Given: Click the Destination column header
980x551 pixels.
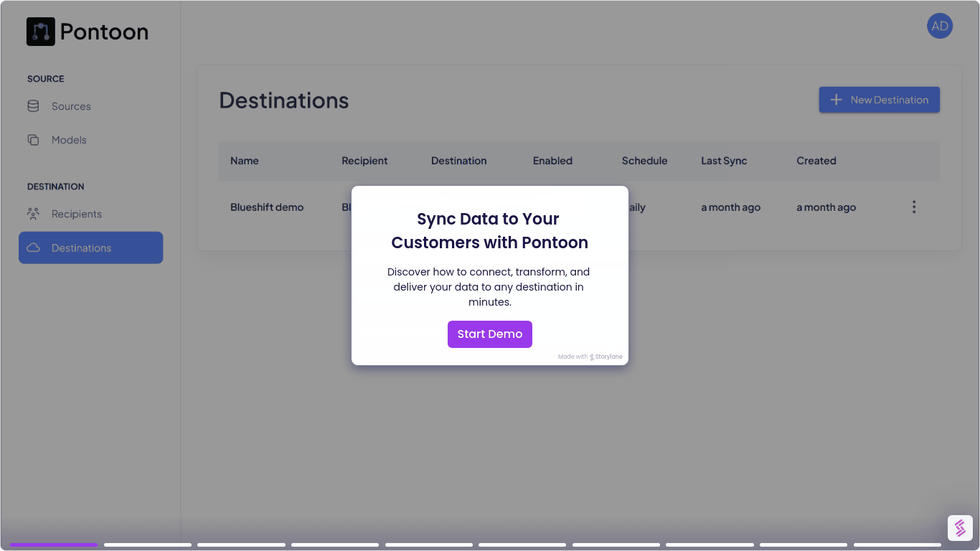Looking at the screenshot, I should coord(459,161).
